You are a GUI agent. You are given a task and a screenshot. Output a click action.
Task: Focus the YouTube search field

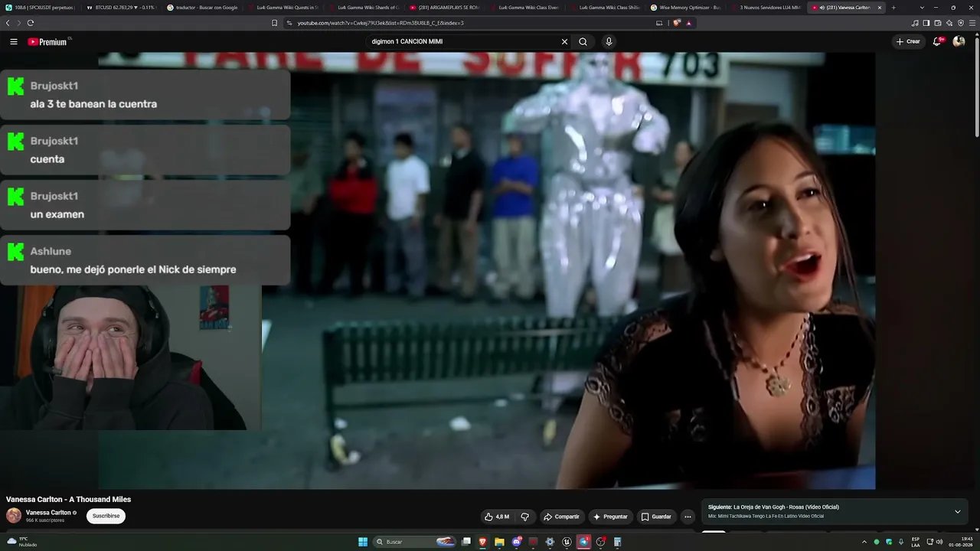click(463, 42)
